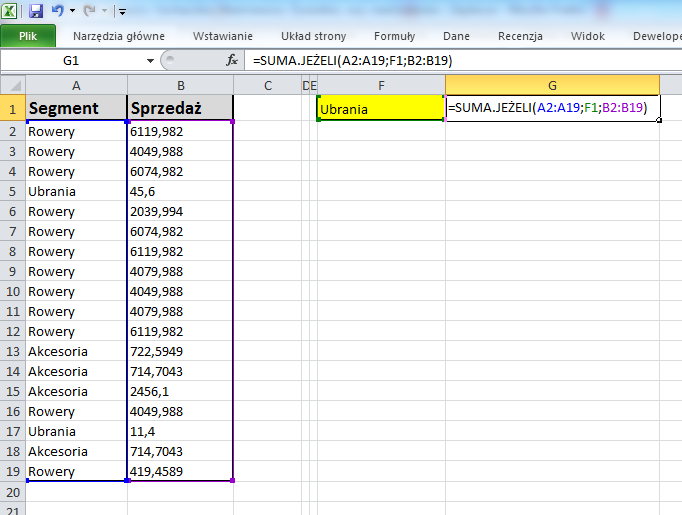Select yellow cell F1 with Ubrania
682x515 pixels.
[381, 108]
